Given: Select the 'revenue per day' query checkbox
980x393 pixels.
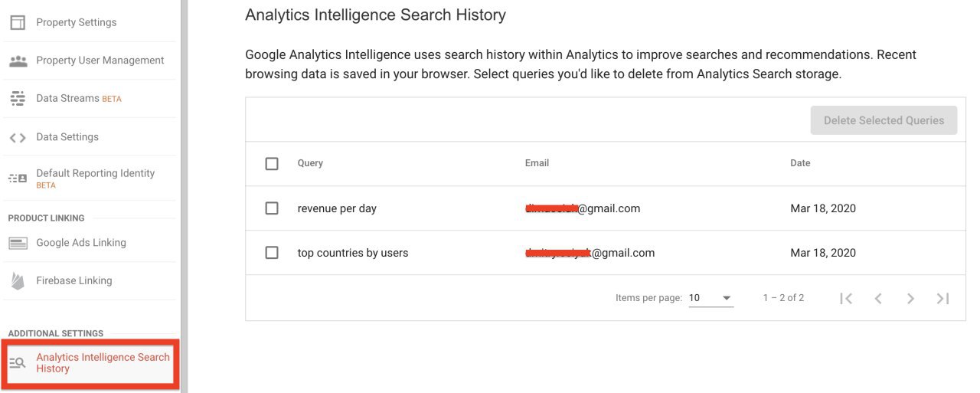Looking at the screenshot, I should [x=272, y=208].
